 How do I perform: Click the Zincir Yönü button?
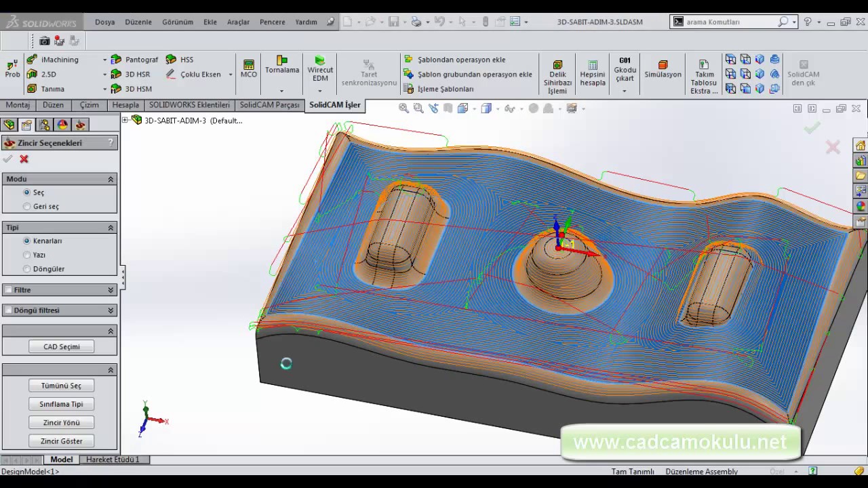[x=62, y=422]
